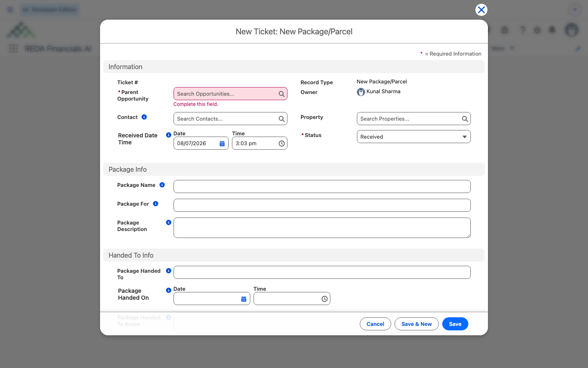Open the Package Handed On calendar icon
Screen dimensions: 588x368
coord(244,299)
